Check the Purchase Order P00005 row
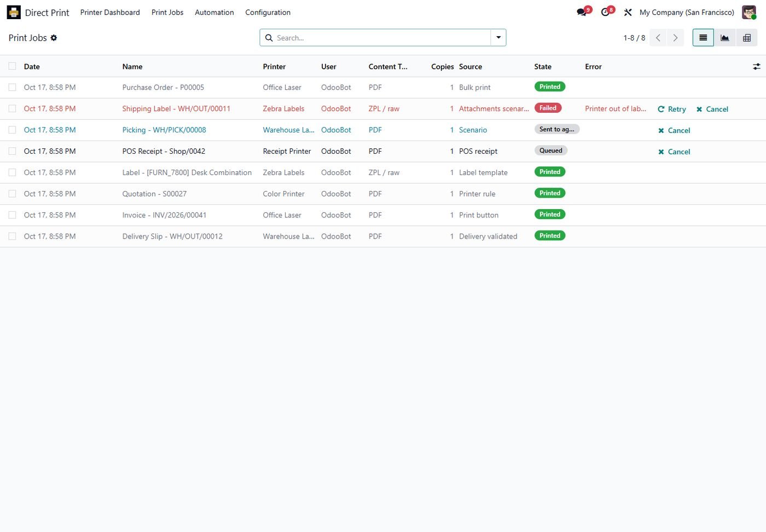This screenshot has height=532, width=766. 12,87
